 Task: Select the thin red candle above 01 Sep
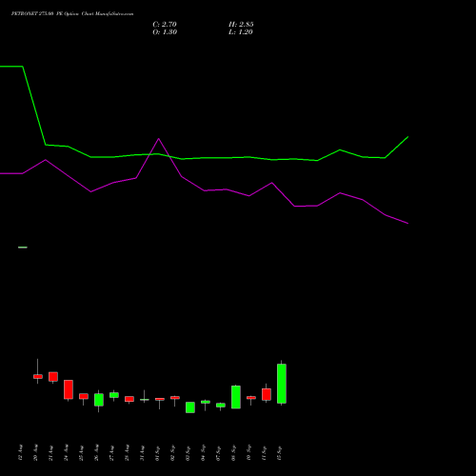pos(160,399)
